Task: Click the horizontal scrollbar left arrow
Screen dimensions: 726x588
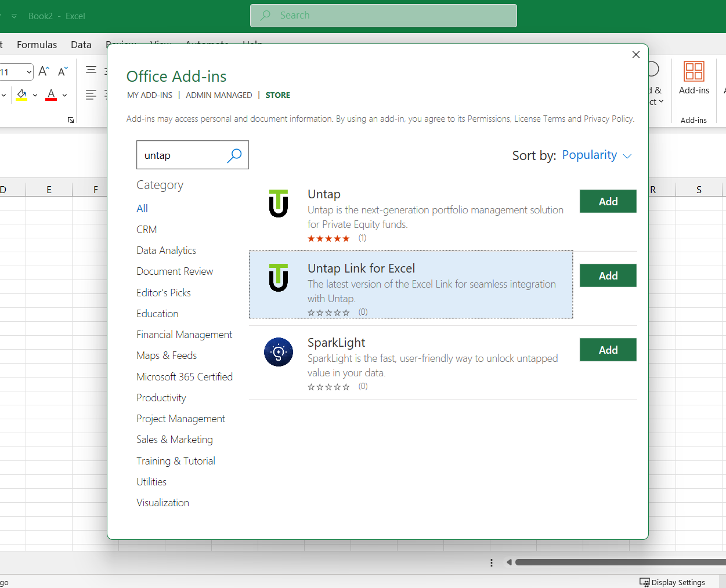Action: (509, 562)
